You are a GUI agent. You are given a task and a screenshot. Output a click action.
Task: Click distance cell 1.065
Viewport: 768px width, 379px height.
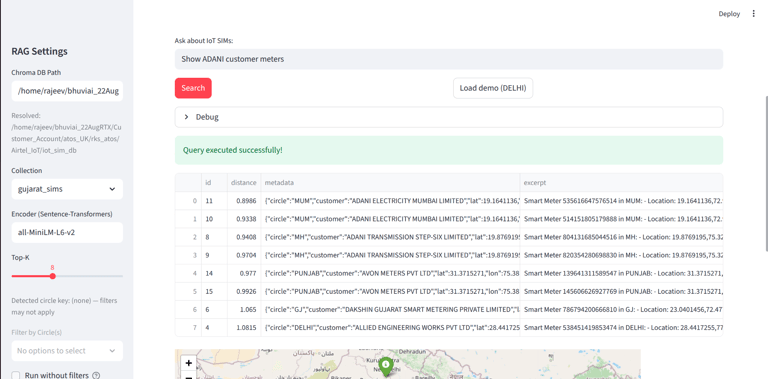click(244, 309)
